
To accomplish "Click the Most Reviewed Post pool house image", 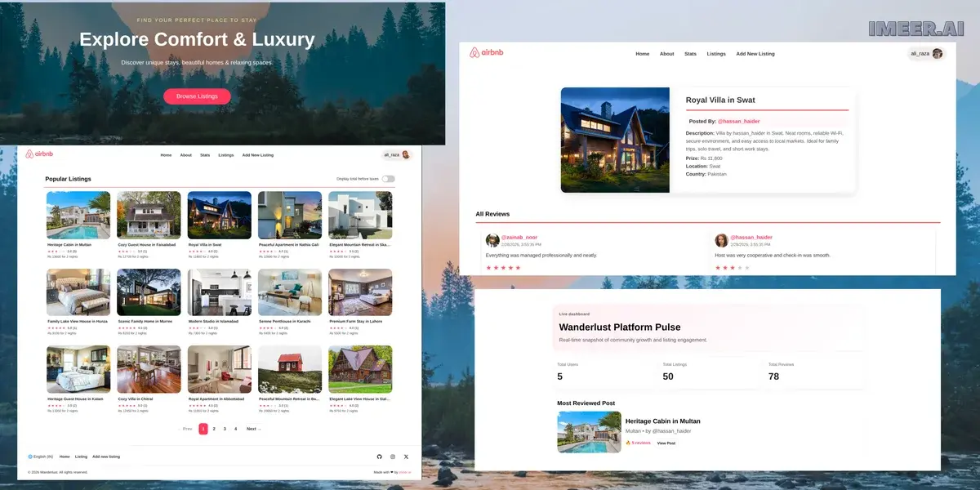I will click(x=589, y=432).
